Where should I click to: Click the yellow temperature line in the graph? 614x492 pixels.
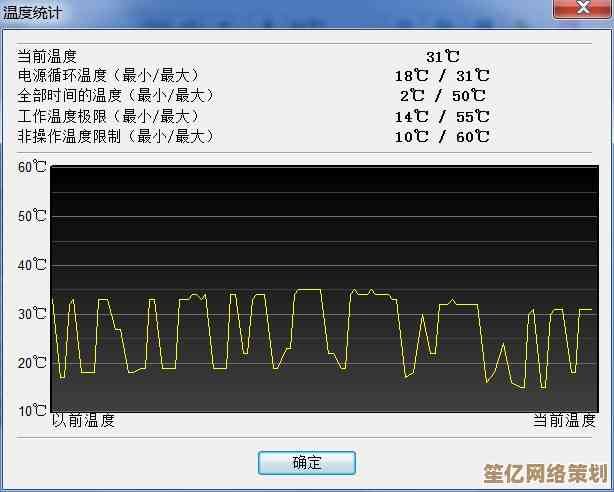[308, 290]
